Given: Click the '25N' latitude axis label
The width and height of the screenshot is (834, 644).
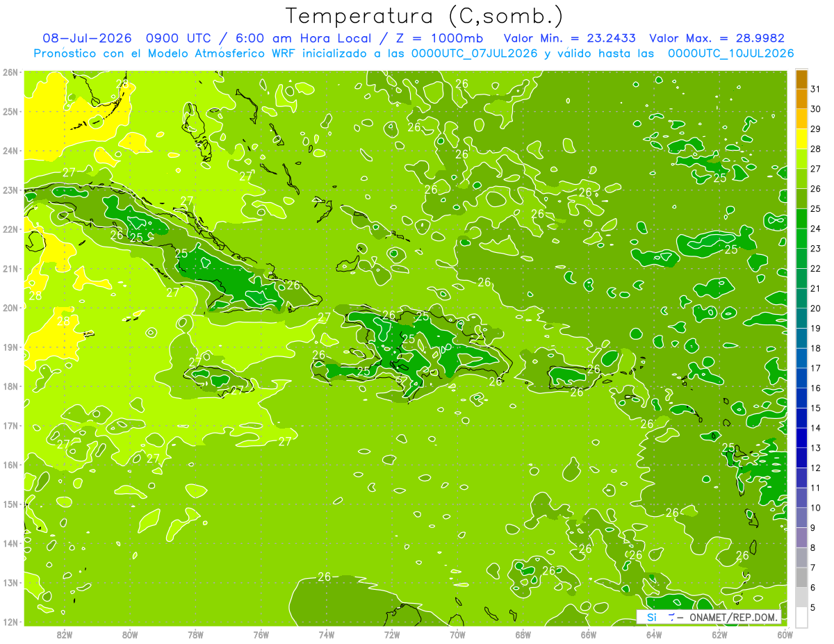Looking at the screenshot, I should (10, 111).
